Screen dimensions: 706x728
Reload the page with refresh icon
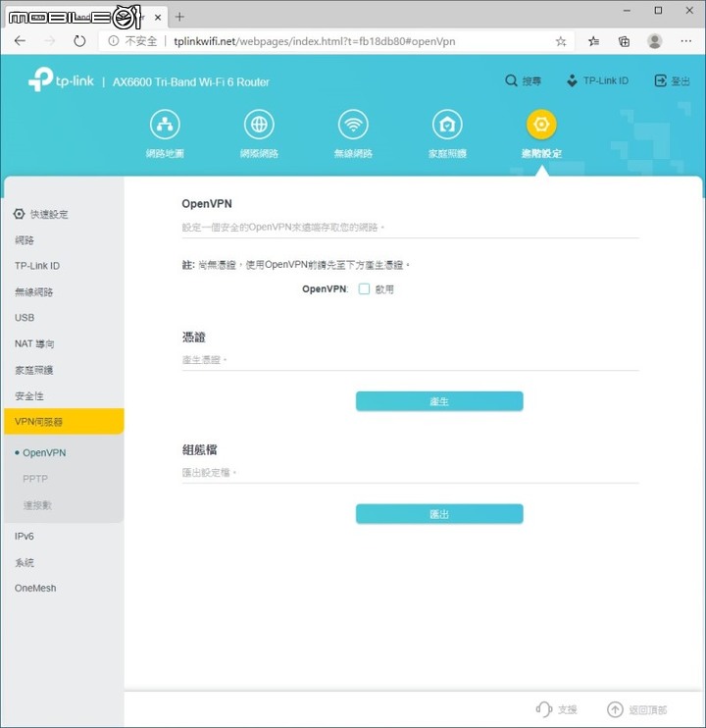79,41
